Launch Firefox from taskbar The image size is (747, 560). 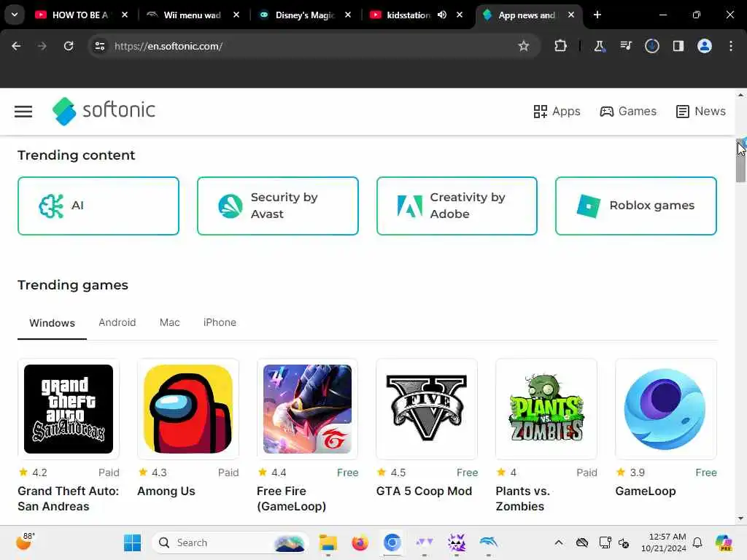(360, 542)
